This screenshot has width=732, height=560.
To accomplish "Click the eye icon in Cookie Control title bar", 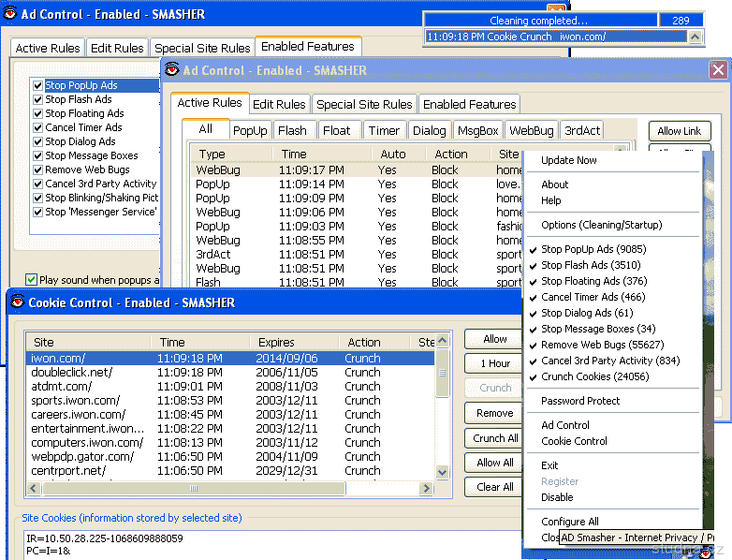I will pos(16,302).
